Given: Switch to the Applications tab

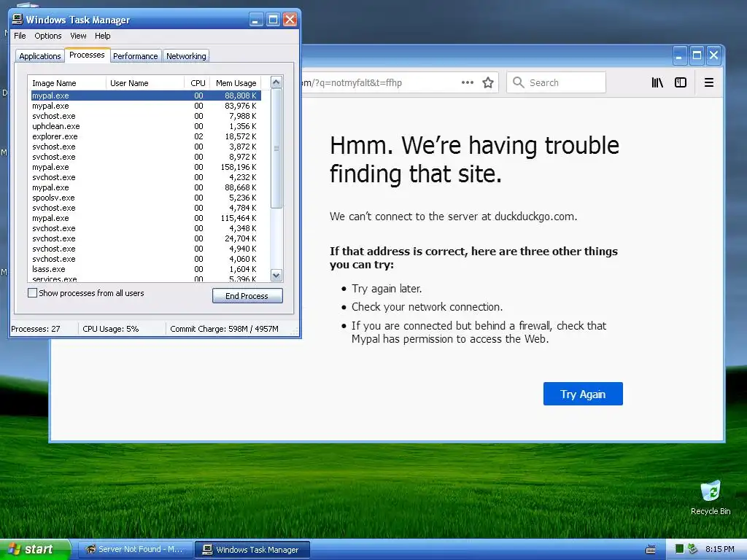Looking at the screenshot, I should click(40, 56).
